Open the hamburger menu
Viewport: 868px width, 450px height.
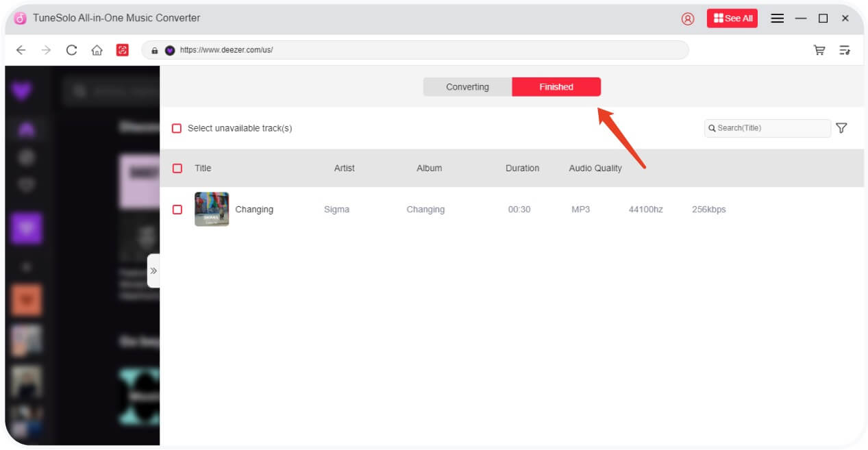(x=777, y=18)
